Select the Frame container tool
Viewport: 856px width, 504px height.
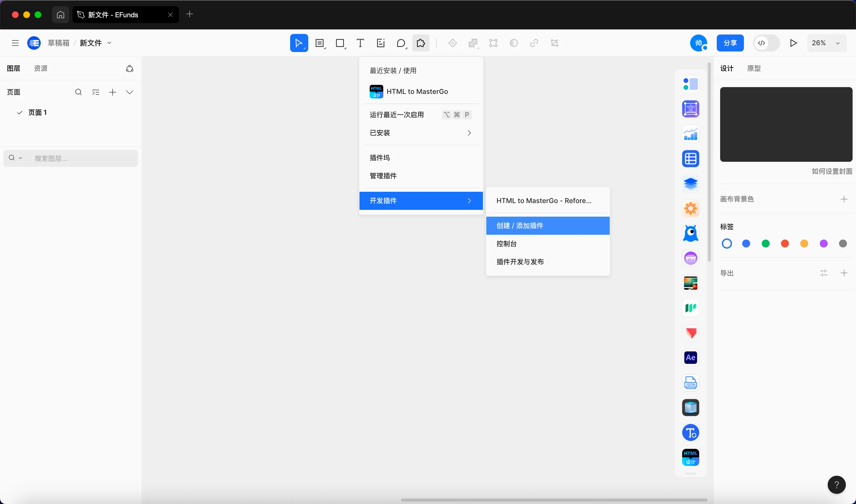coord(319,43)
